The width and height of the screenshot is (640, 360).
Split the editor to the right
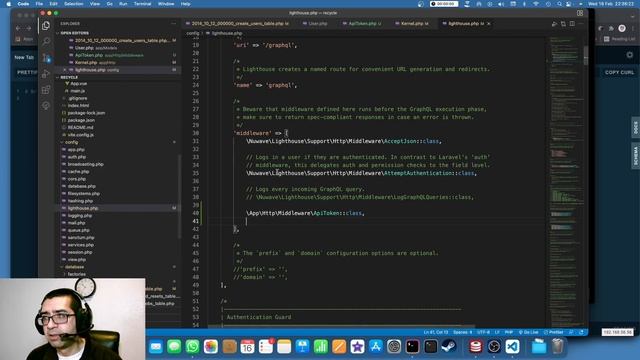tap(572, 24)
